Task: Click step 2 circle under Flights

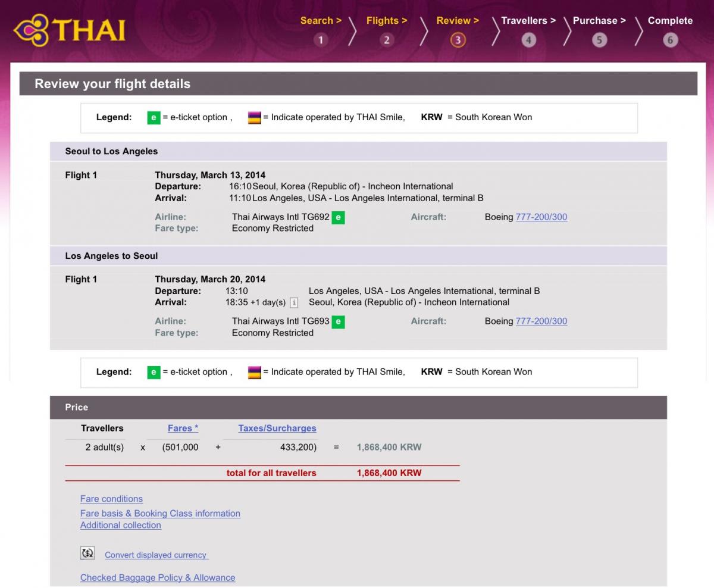Action: 387,40
